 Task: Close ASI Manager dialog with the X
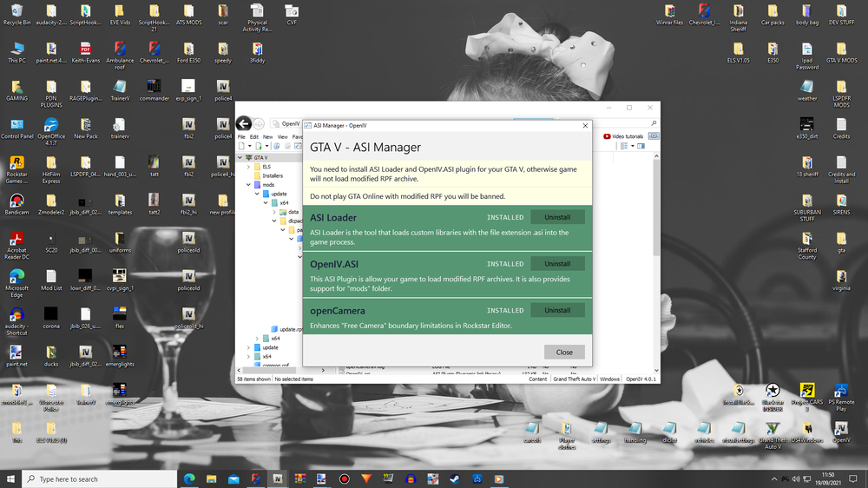coord(585,126)
